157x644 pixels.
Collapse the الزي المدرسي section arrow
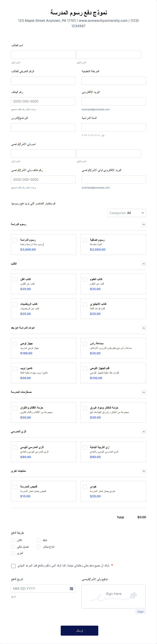144,432
